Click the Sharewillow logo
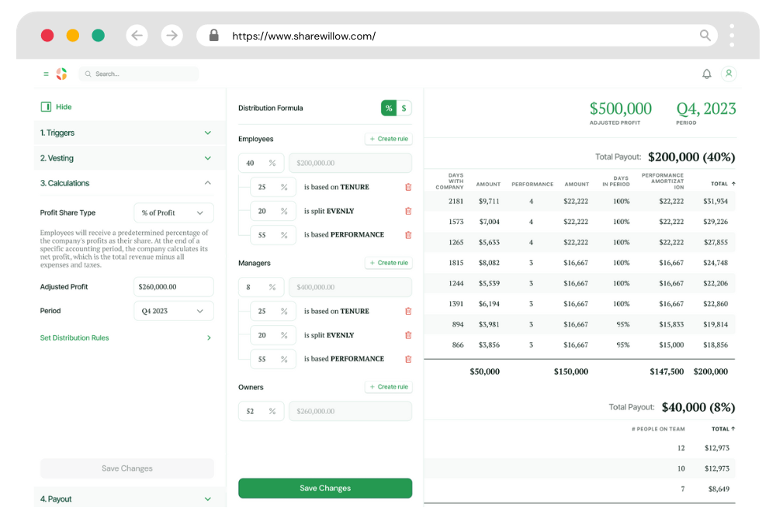776x532 pixels. coord(62,73)
